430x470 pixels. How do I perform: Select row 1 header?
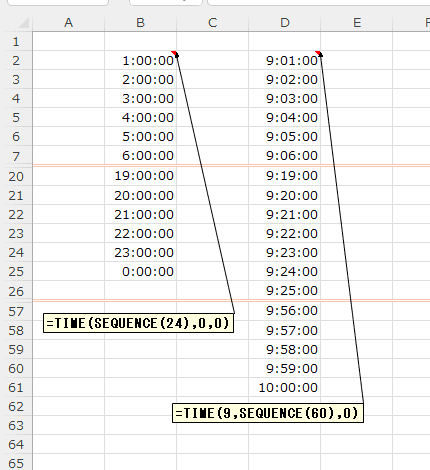(16, 42)
